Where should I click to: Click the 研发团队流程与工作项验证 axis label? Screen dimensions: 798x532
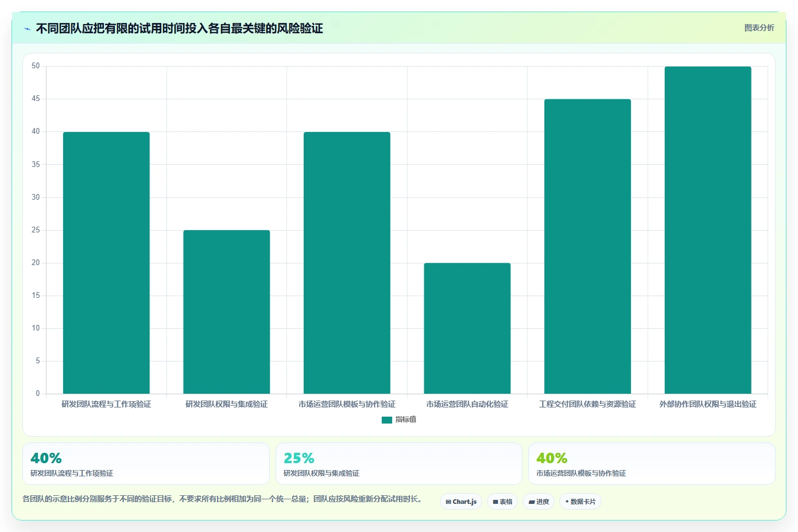click(106, 404)
